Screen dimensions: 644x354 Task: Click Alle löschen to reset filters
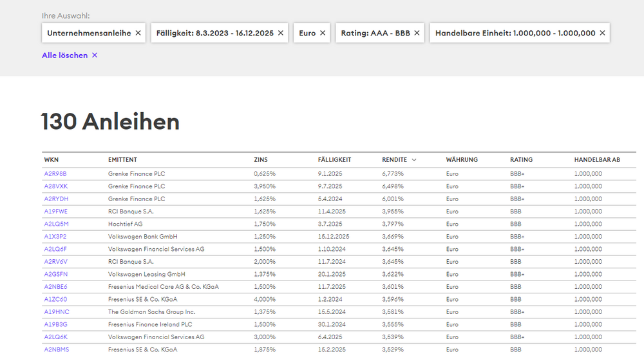pyautogui.click(x=64, y=55)
